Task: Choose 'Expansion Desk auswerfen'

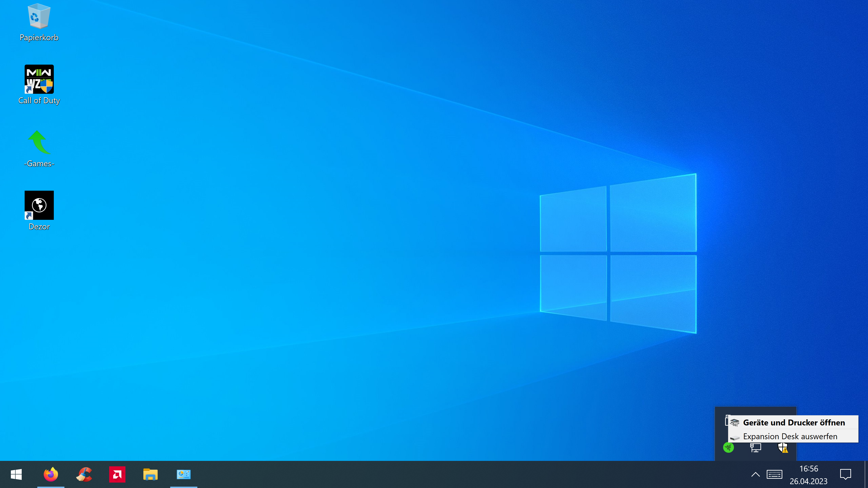Action: coord(790,436)
